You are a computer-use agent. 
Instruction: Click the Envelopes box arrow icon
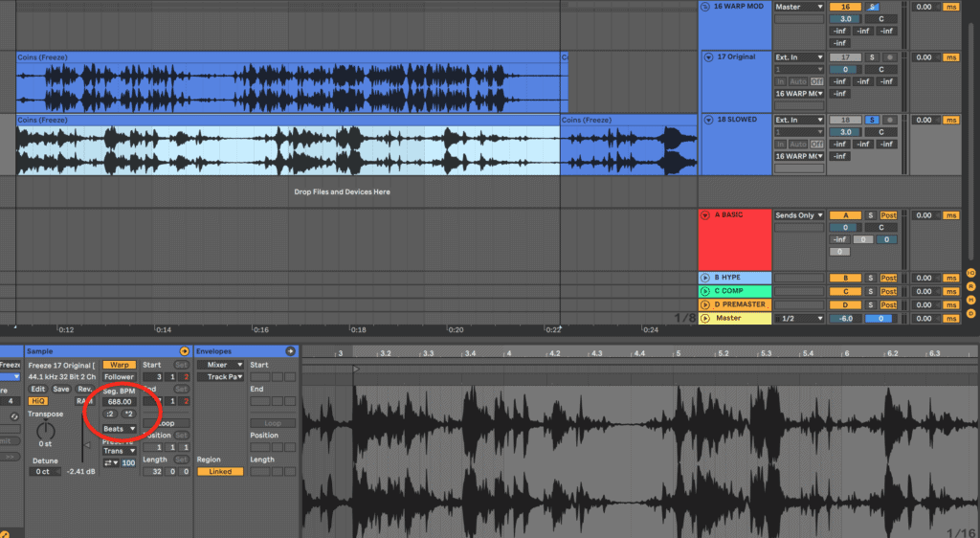(290, 351)
